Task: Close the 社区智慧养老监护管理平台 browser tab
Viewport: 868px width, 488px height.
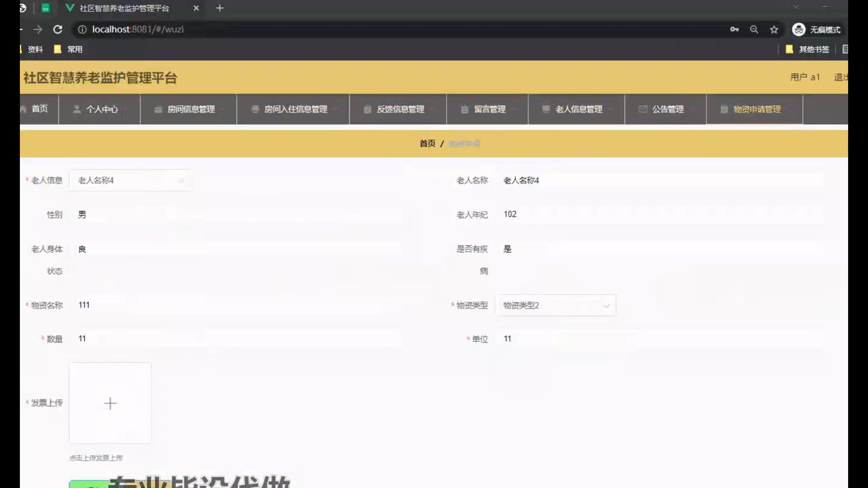Action: tap(196, 8)
